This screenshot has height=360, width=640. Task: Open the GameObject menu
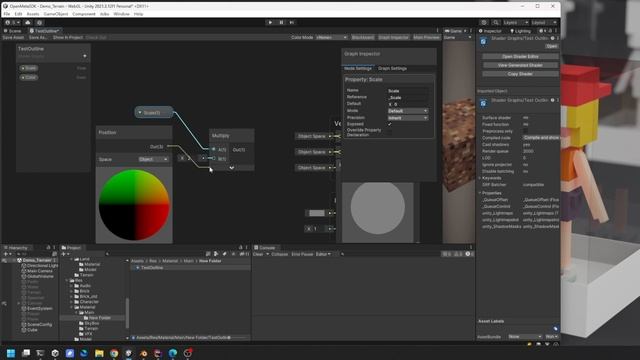[x=56, y=14]
